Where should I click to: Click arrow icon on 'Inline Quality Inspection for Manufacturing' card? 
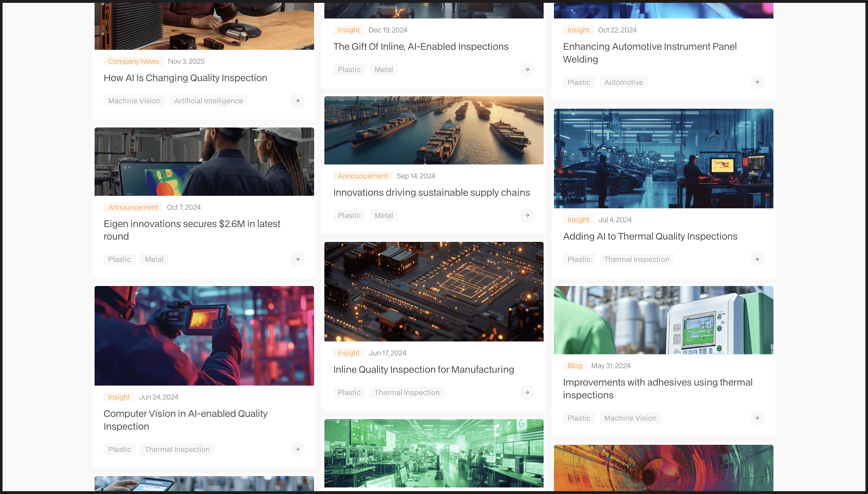tap(527, 392)
